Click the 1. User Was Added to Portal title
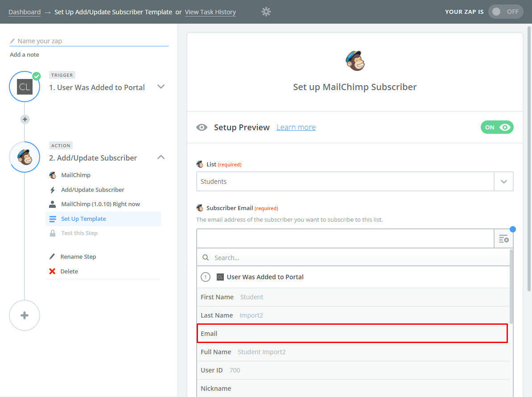This screenshot has width=532, height=397. point(97,87)
